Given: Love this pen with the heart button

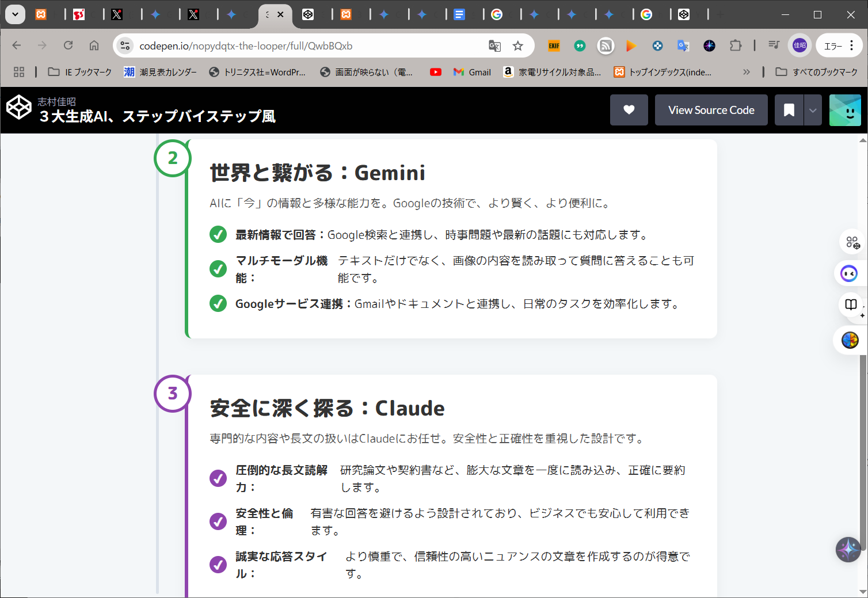Looking at the screenshot, I should (x=629, y=110).
